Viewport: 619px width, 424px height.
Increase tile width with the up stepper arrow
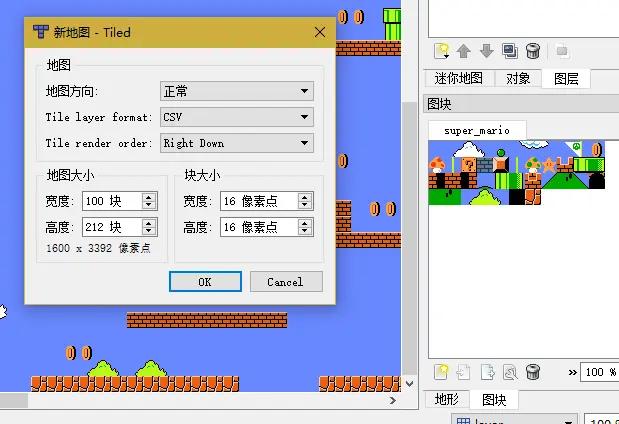[304, 197]
